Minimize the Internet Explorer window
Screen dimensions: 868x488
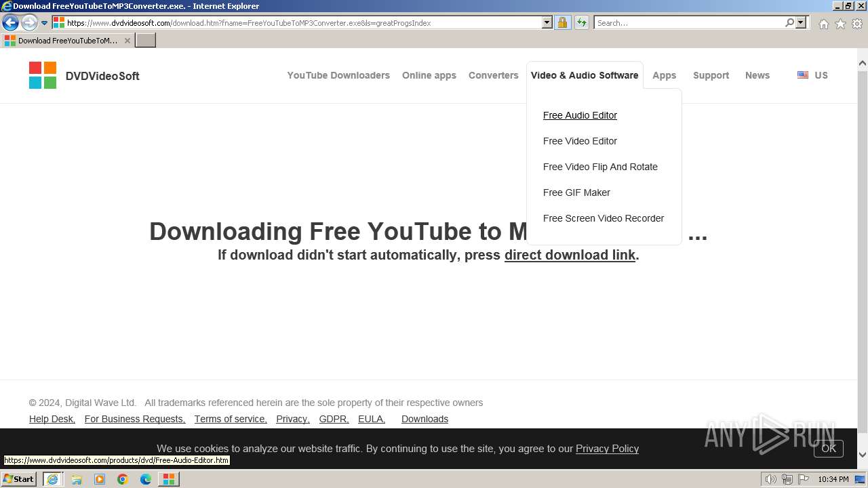click(x=837, y=6)
